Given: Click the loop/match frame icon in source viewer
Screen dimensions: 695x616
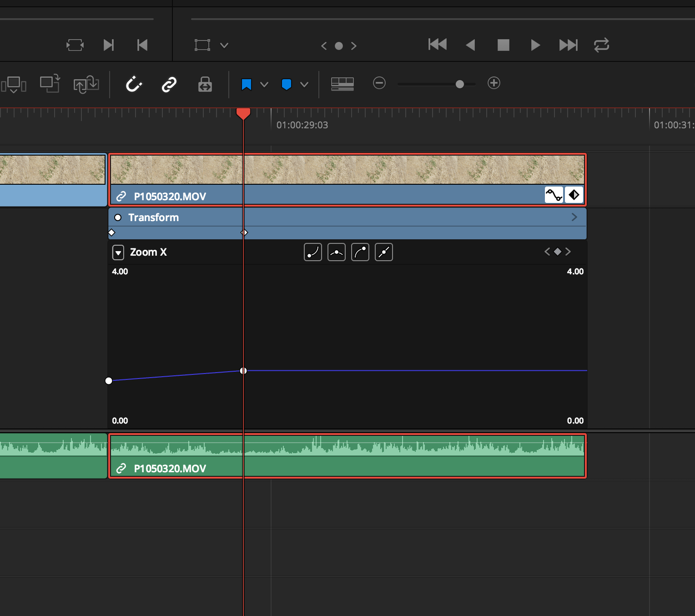Looking at the screenshot, I should point(75,45).
